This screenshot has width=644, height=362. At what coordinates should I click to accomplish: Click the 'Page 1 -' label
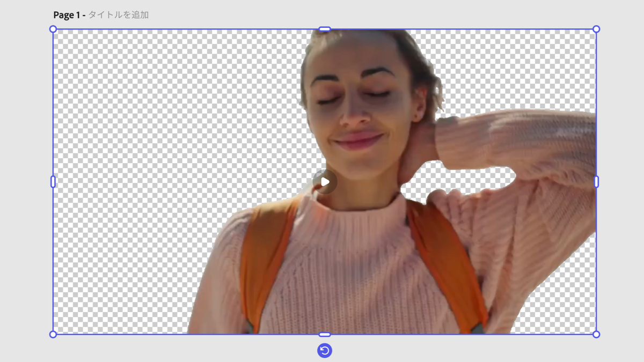pos(69,15)
